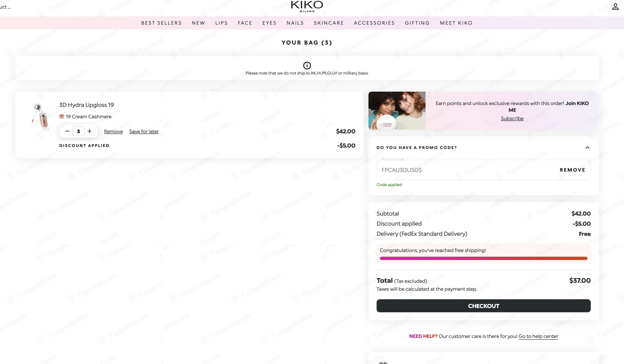624x364 pixels.
Task: Save the lipgloss for later
Action: [x=144, y=132]
